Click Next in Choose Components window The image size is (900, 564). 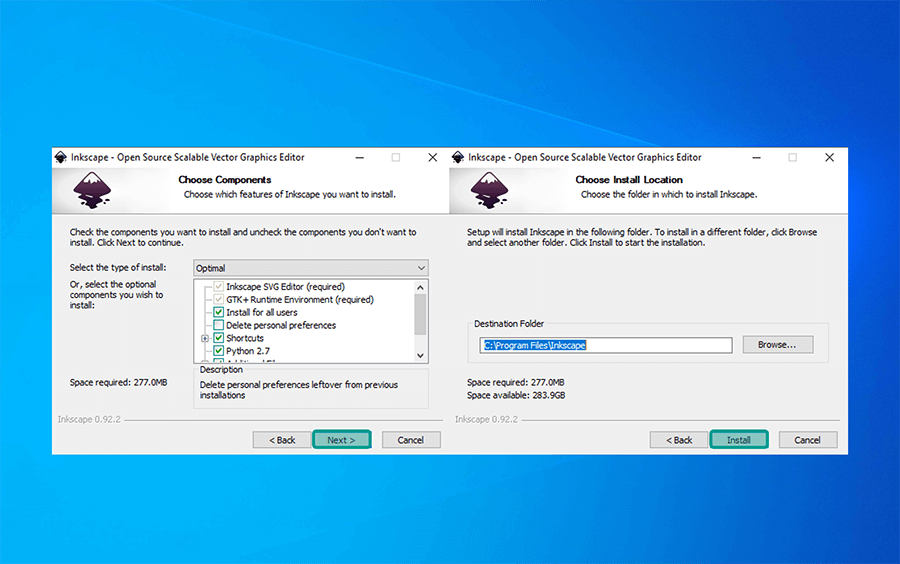click(342, 440)
